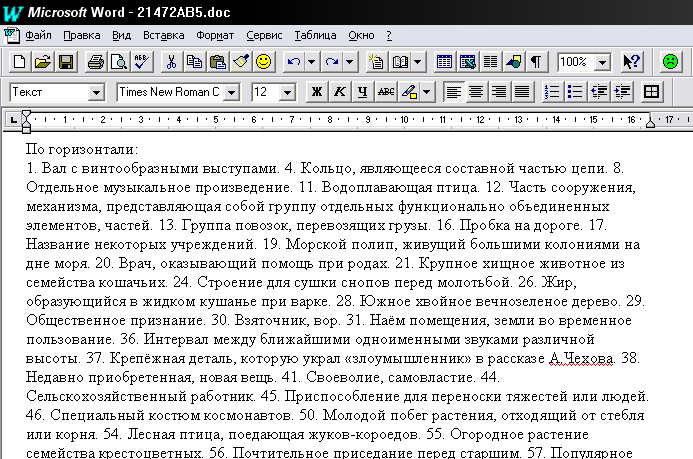Create a new blank document
The height and width of the screenshot is (459, 693).
click(19, 62)
